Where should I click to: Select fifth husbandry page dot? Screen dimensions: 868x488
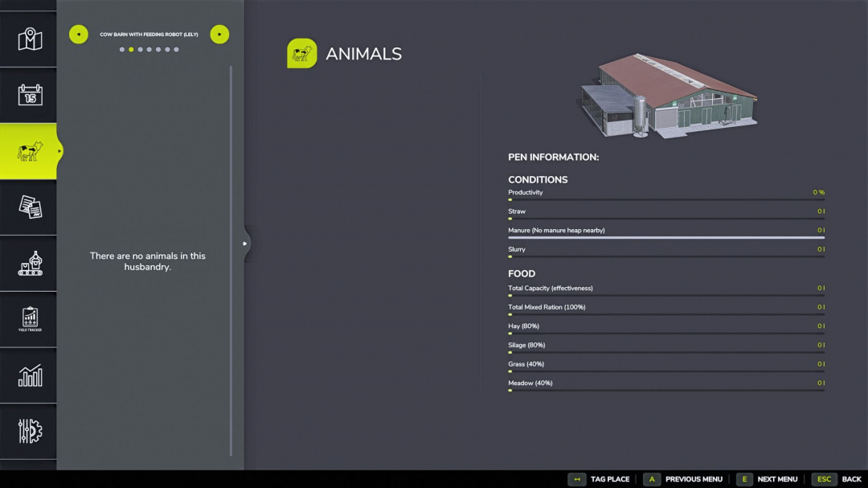coord(158,49)
